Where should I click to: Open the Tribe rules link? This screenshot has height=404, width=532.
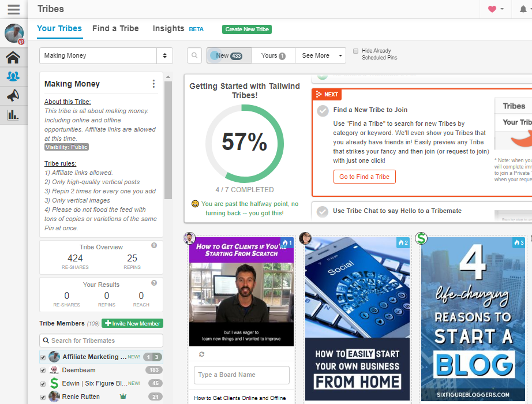(x=61, y=163)
